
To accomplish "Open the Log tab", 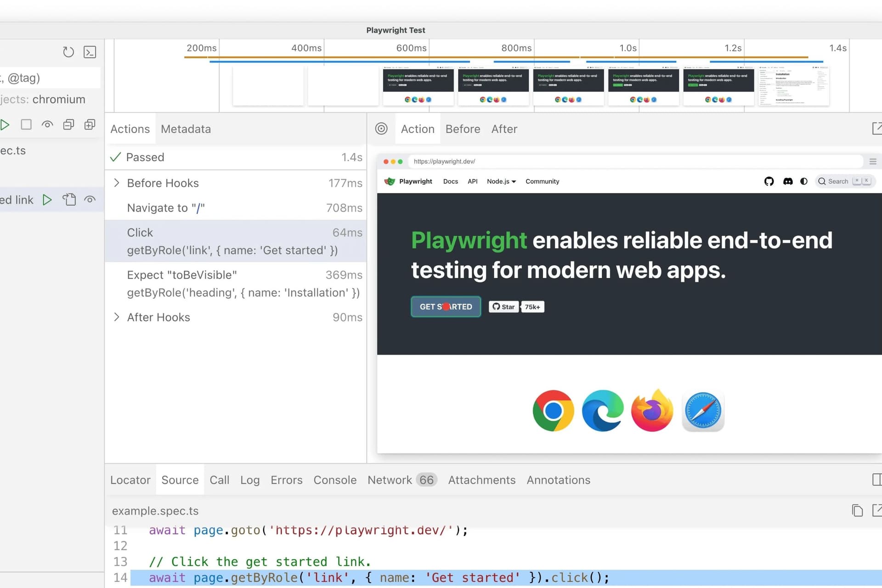I will [x=250, y=480].
